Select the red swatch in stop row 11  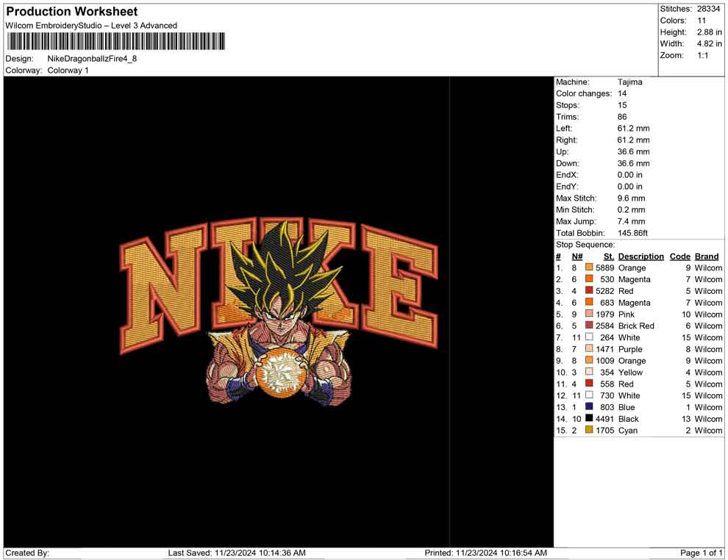(589, 383)
